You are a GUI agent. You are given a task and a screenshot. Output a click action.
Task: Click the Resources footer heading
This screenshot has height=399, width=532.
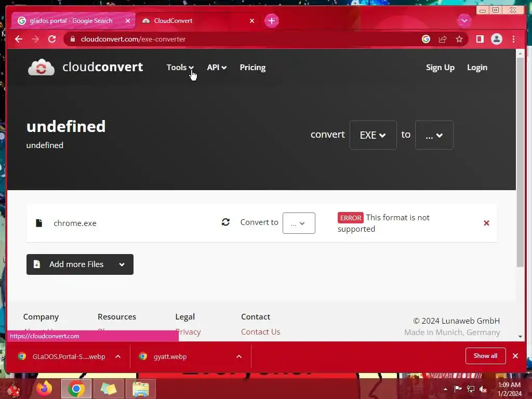[x=117, y=316]
